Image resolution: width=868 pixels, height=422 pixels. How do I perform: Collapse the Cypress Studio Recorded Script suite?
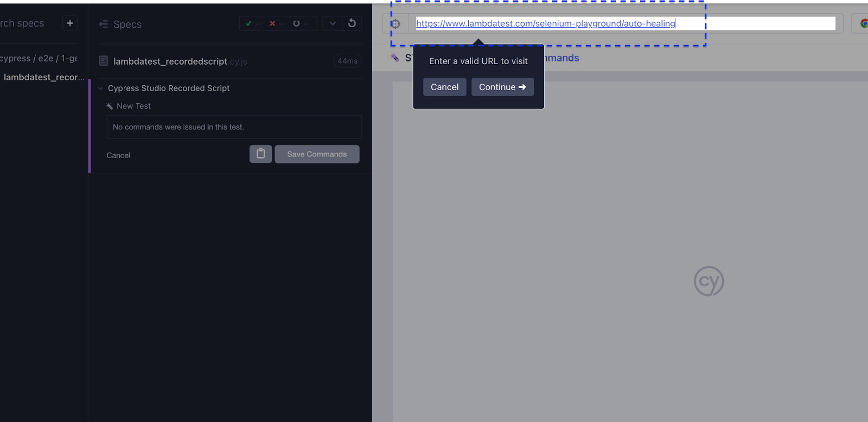point(100,88)
